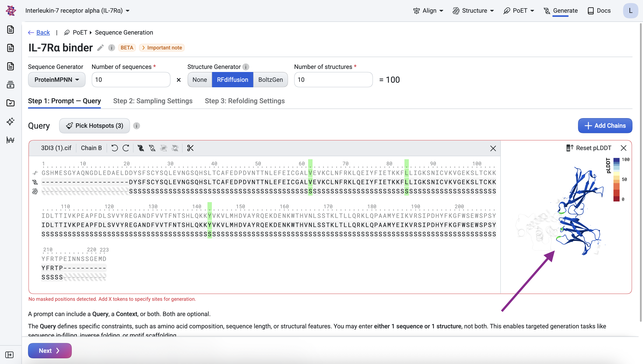The height and width of the screenshot is (364, 643).
Task: Click the PoET feather breadcrumb icon
Action: (x=67, y=33)
